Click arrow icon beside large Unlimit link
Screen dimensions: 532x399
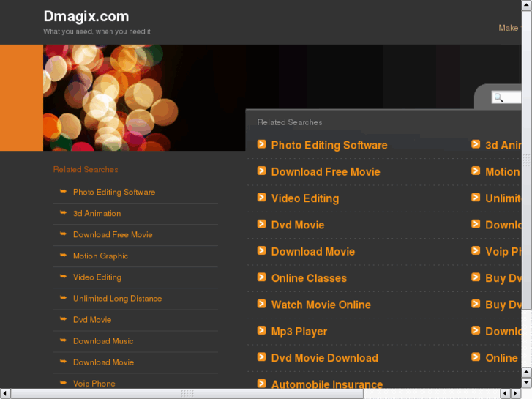[476, 197]
